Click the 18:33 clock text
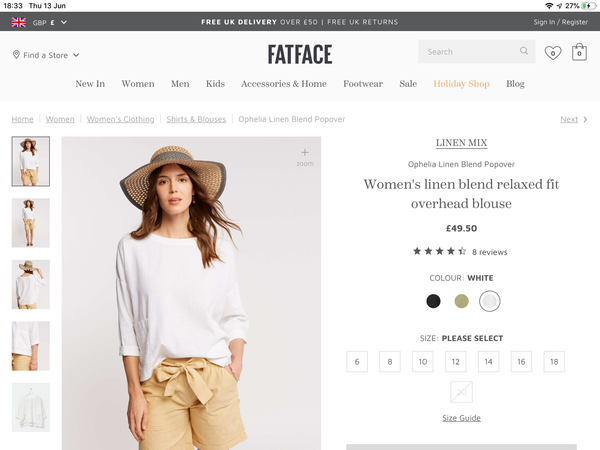600x450 pixels. (13, 6)
